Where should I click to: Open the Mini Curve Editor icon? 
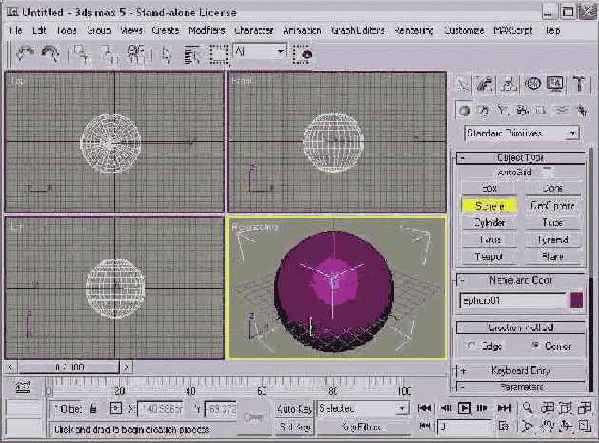click(23, 388)
